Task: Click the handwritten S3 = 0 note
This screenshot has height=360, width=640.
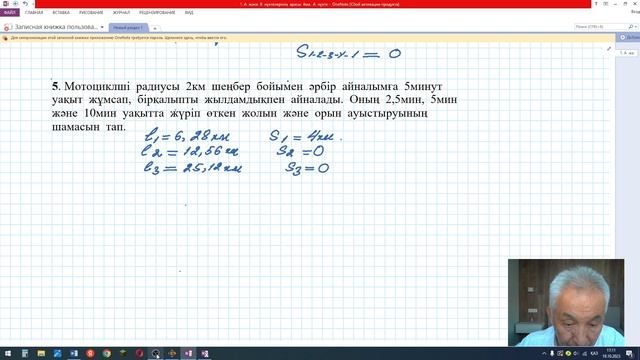Action: point(307,168)
